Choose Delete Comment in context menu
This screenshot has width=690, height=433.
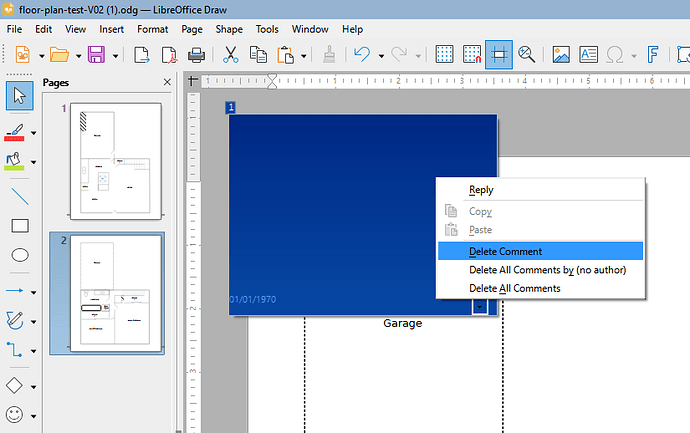540,251
